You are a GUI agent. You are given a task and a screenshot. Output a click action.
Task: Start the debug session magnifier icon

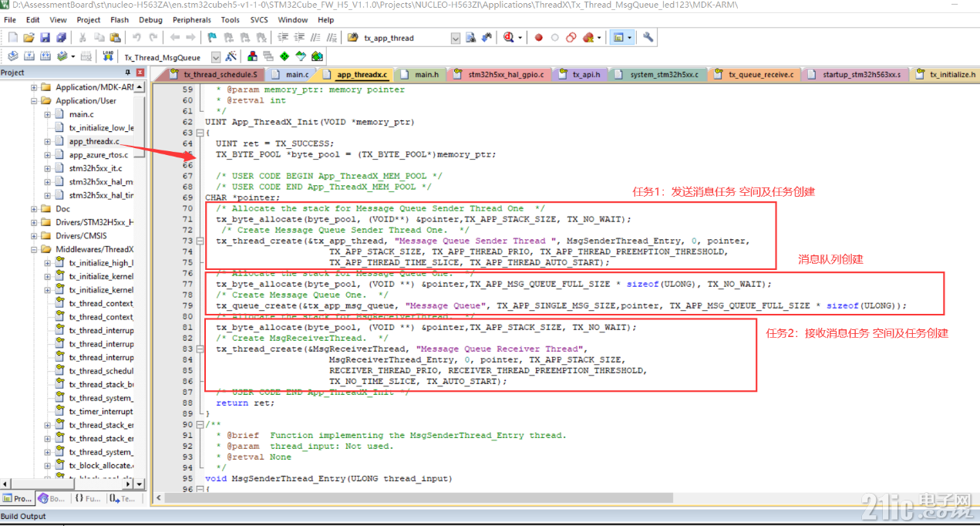point(509,37)
